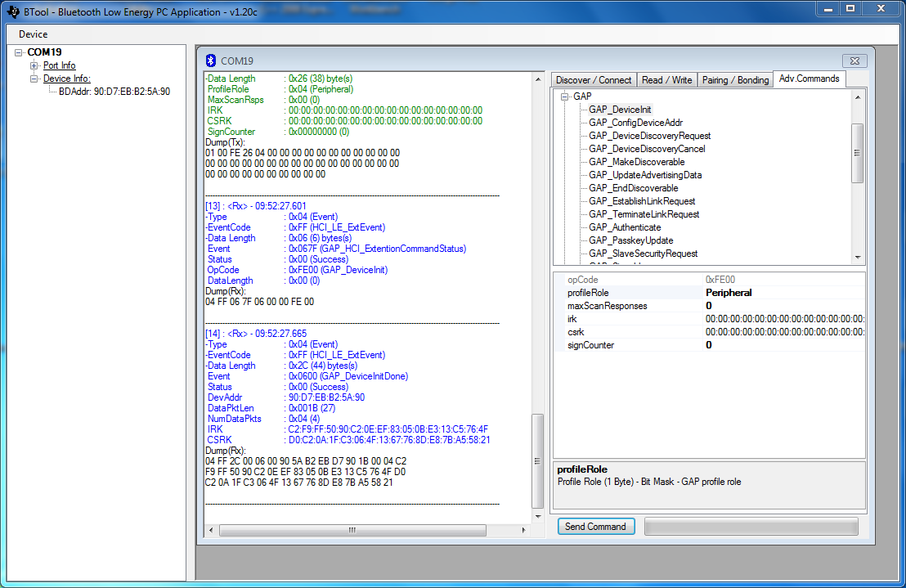Image resolution: width=906 pixels, height=588 pixels.
Task: Select GAP_ConfigDeviceAddr command
Action: [635, 123]
